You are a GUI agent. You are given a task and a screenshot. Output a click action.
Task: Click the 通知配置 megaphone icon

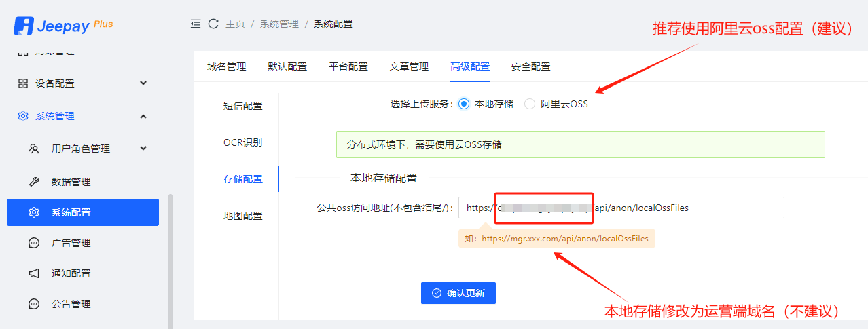[34, 273]
